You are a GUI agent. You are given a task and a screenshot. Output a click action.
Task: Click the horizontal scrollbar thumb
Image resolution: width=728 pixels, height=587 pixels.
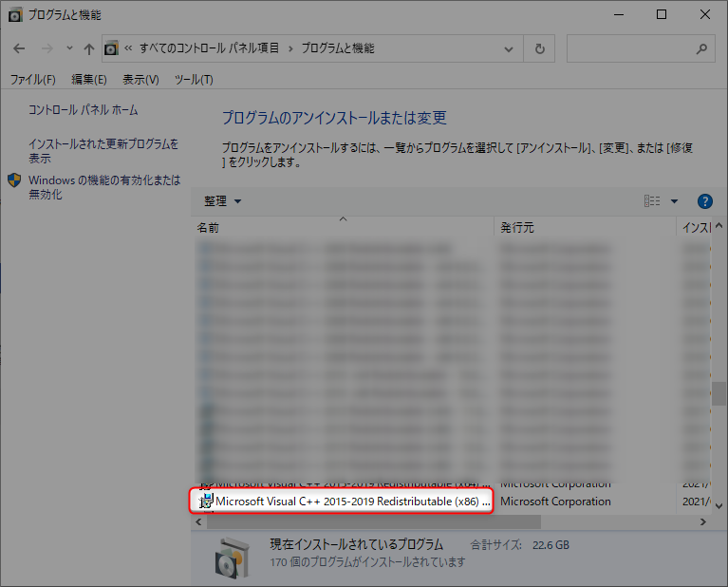tap(374, 521)
